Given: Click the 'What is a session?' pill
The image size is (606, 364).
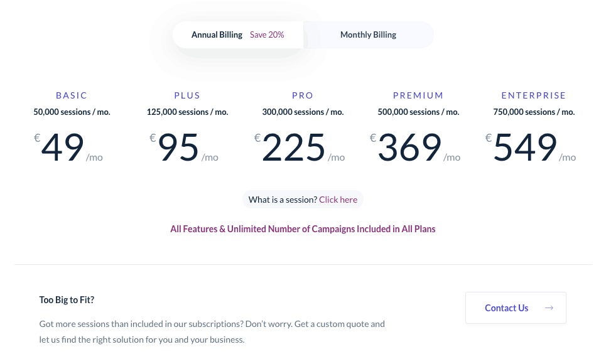Looking at the screenshot, I should [x=303, y=200].
